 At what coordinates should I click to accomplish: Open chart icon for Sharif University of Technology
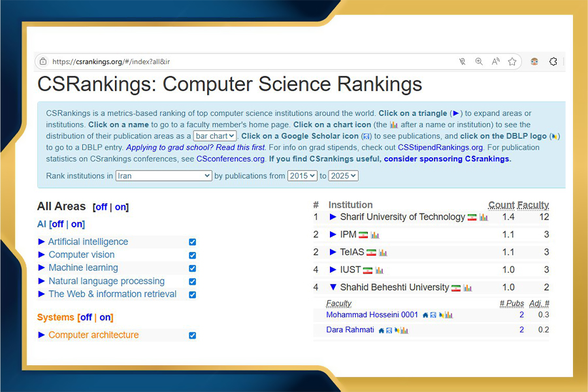[483, 217]
